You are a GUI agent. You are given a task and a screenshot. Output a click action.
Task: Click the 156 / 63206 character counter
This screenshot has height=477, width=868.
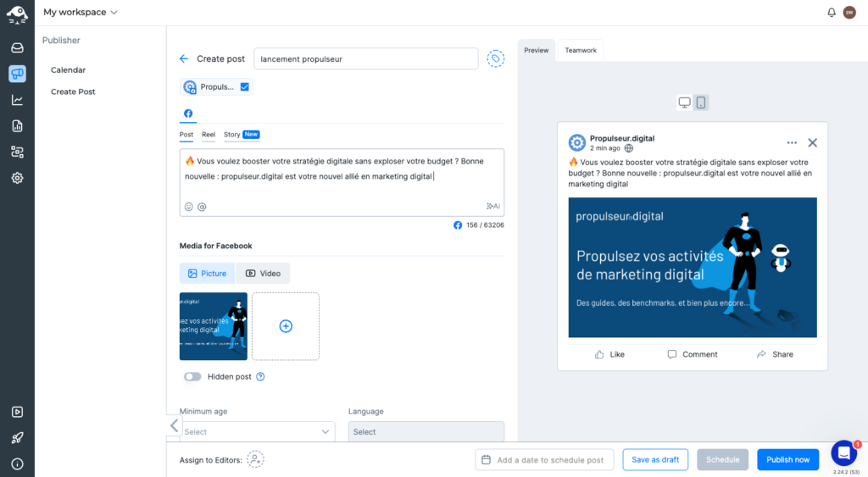coord(485,225)
